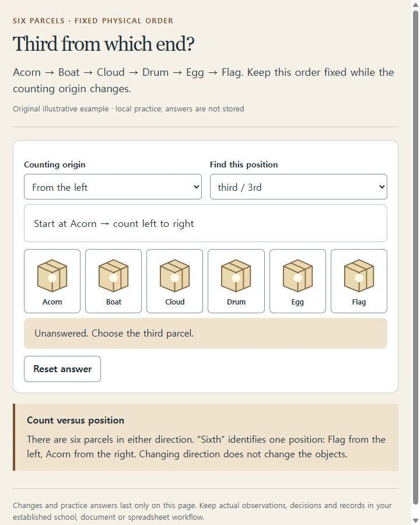Image resolution: width=420 pixels, height=525 pixels.
Task: Expand the 'From the left' dropdown arrow
Action: (x=197, y=187)
